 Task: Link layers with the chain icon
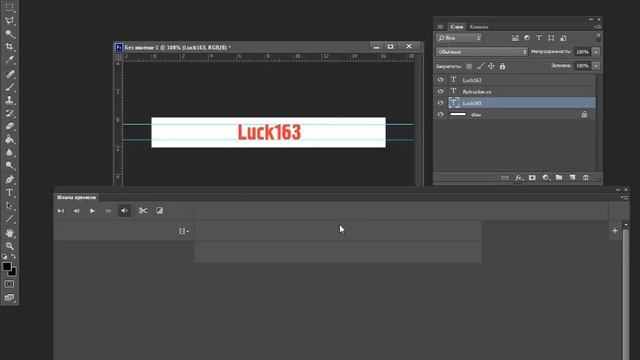coord(505,178)
